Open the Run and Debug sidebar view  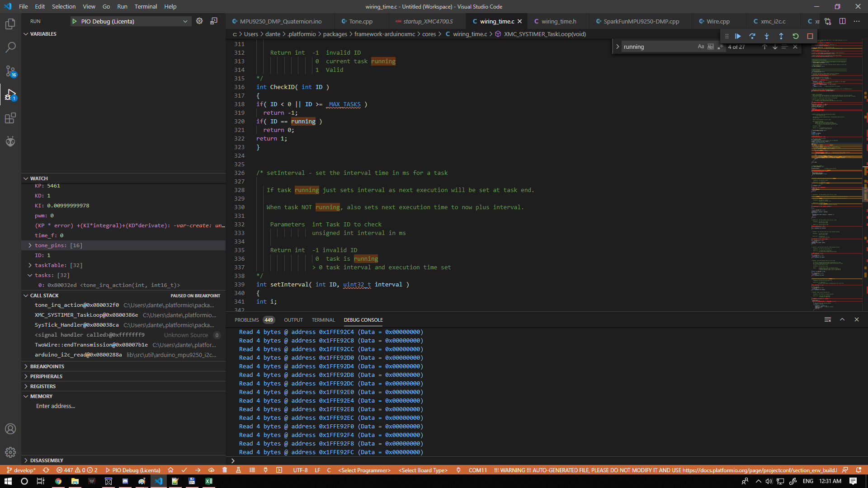click(x=10, y=94)
